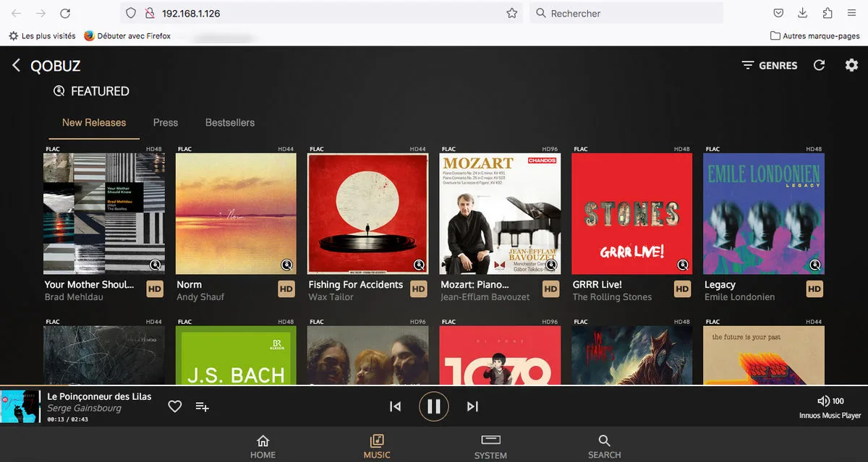The width and height of the screenshot is (868, 462).
Task: Open the now-playing album art thumbnail
Action: [x=20, y=406]
